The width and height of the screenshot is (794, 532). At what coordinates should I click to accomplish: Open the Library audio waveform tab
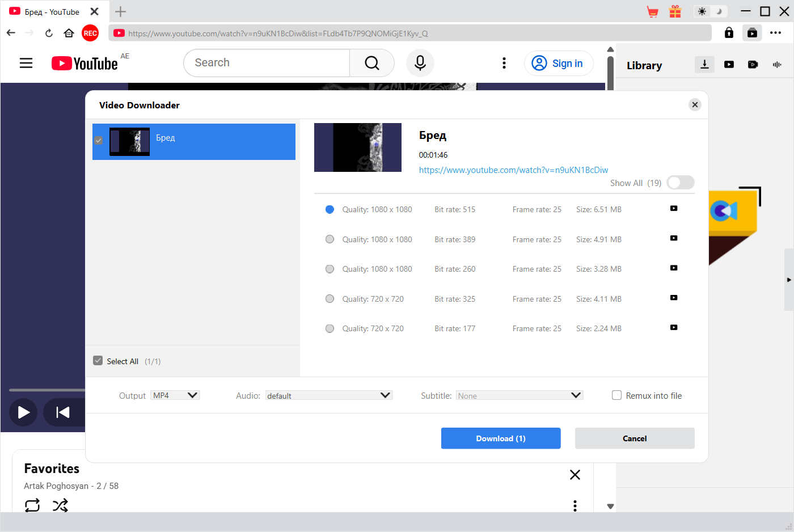pos(777,65)
